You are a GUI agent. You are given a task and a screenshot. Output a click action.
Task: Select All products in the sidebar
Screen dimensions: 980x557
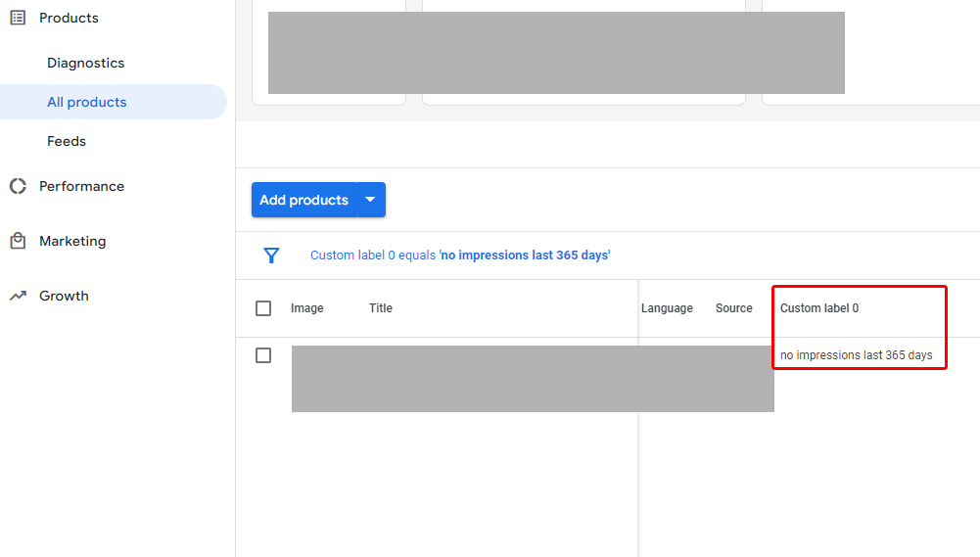87,102
